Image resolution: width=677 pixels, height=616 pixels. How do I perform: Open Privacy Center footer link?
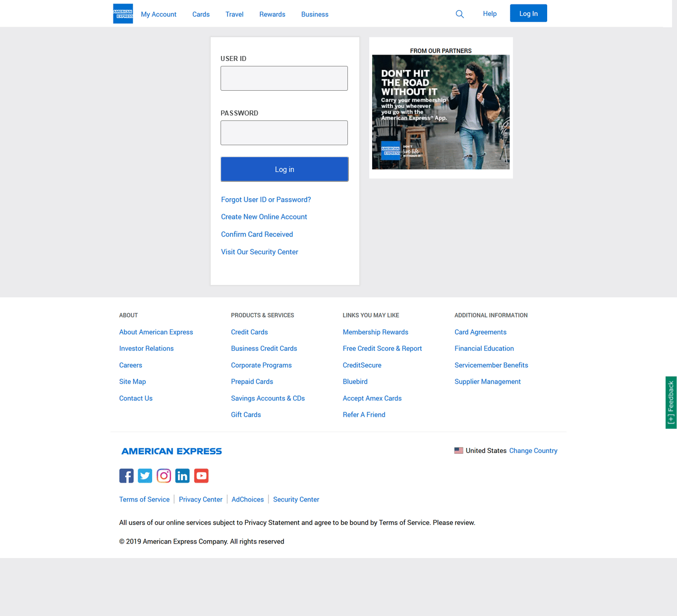coord(201,500)
